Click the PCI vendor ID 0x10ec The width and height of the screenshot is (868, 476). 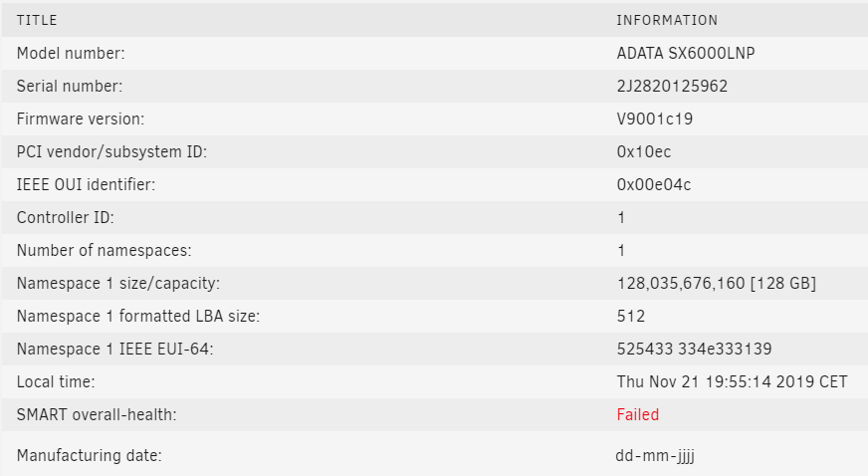[x=644, y=151]
